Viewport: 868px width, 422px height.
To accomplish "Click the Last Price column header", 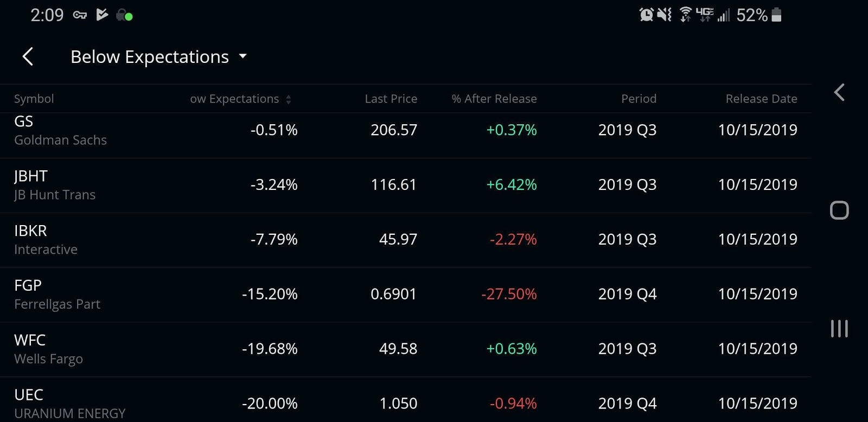I will tap(391, 99).
